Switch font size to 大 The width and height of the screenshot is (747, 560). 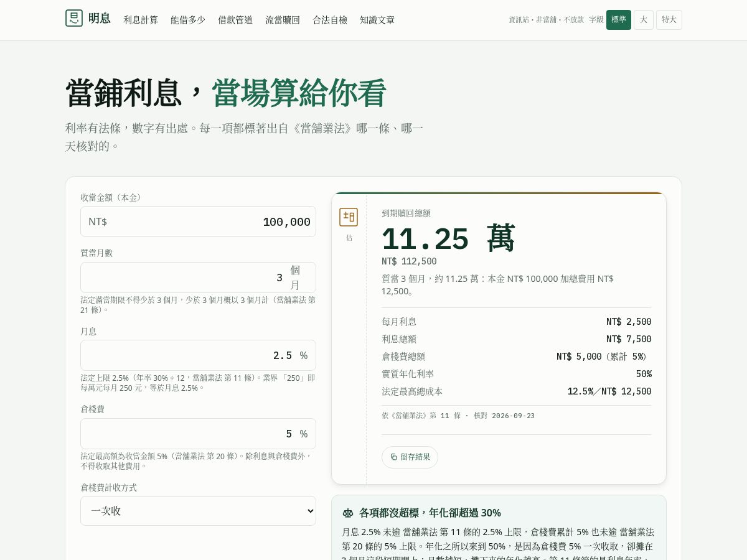click(644, 20)
